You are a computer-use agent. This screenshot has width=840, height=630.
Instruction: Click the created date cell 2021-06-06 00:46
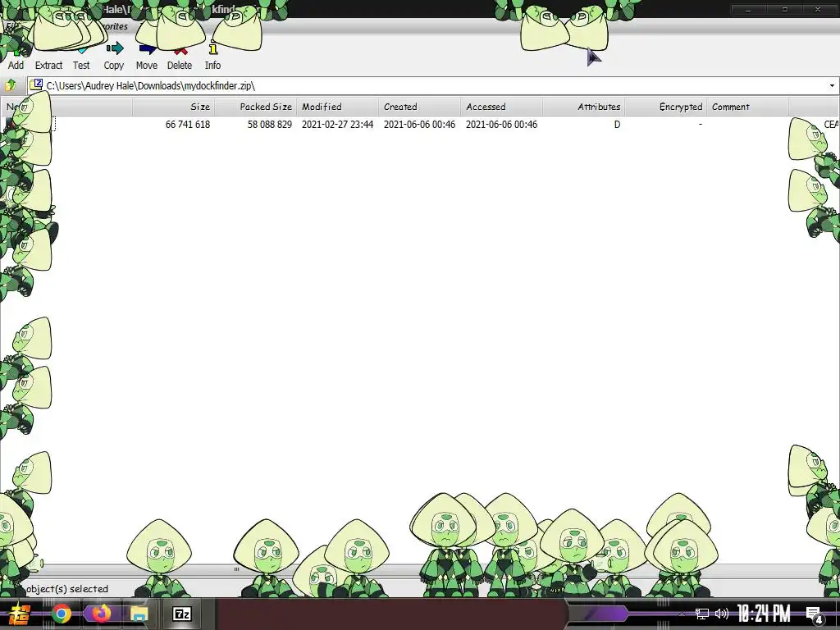pyautogui.click(x=419, y=125)
